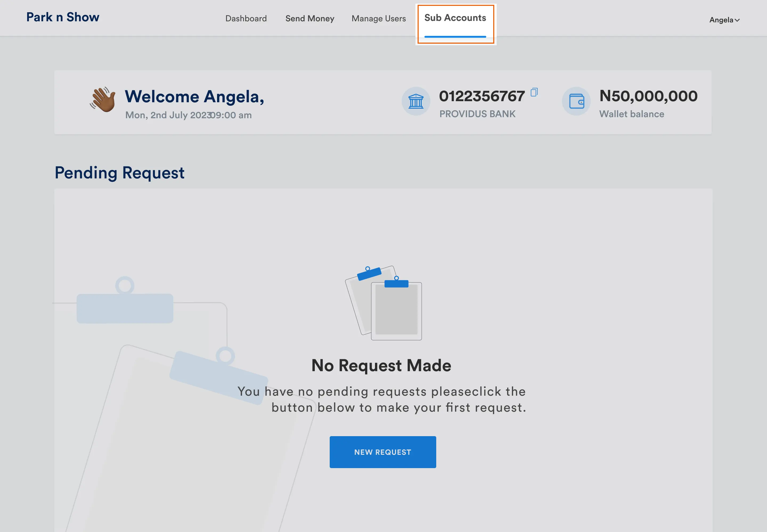The image size is (767, 532).
Task: Click the wallet icon beside balance
Action: pos(576,101)
